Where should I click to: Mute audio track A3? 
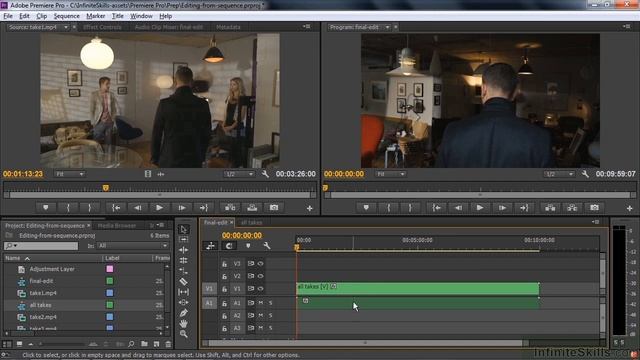tap(261, 328)
